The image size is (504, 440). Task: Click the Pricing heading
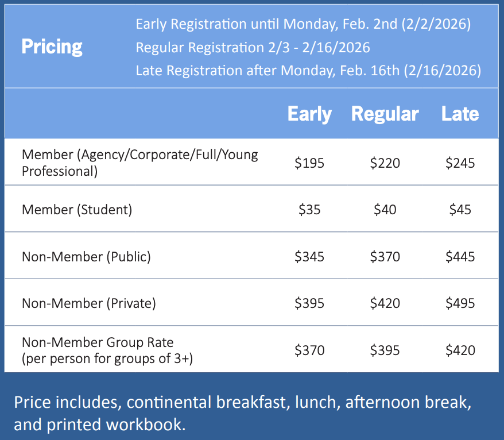tap(52, 47)
